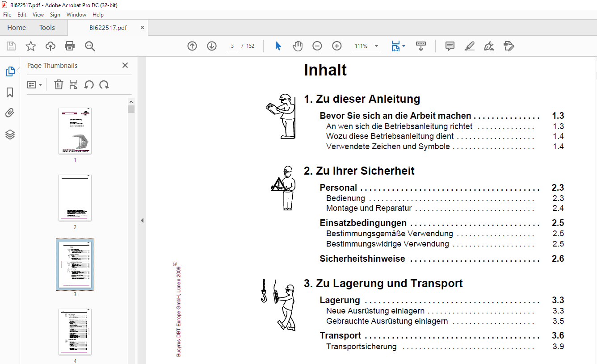Toggle the Layers panel icon
Screen dimensions: 597x364
[x=10, y=134]
